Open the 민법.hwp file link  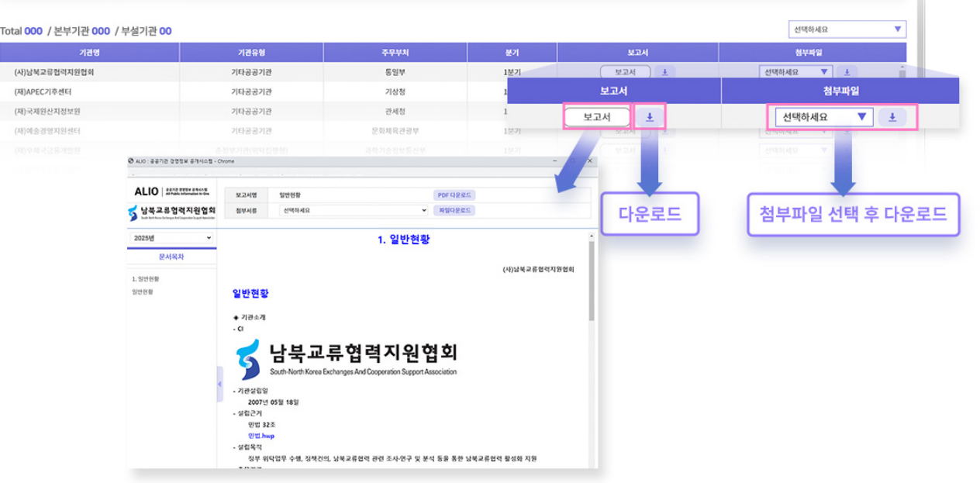click(261, 436)
